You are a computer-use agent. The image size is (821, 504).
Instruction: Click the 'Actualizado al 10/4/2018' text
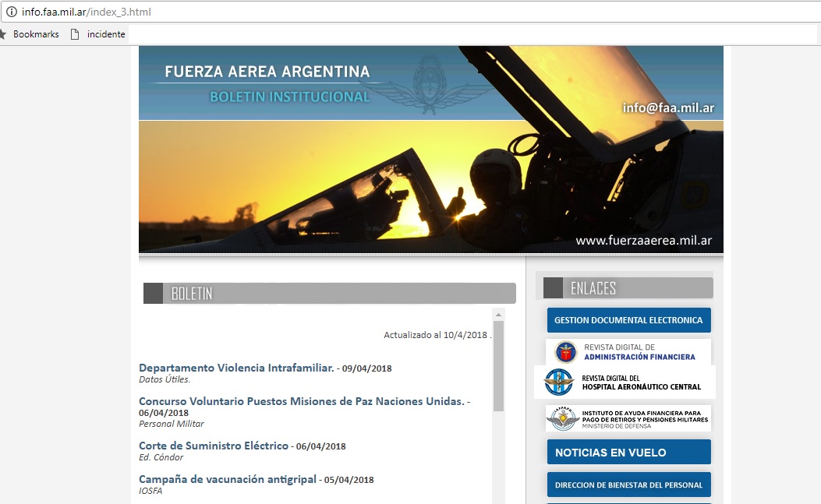click(436, 335)
